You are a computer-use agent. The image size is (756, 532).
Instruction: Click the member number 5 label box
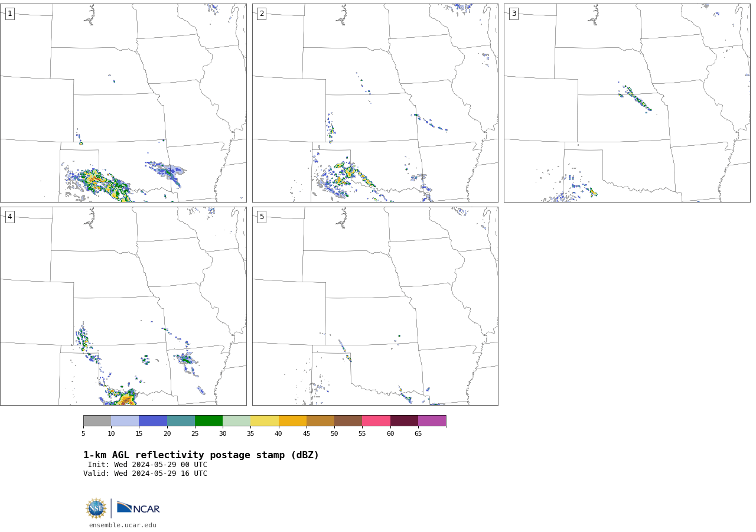[x=262, y=217]
